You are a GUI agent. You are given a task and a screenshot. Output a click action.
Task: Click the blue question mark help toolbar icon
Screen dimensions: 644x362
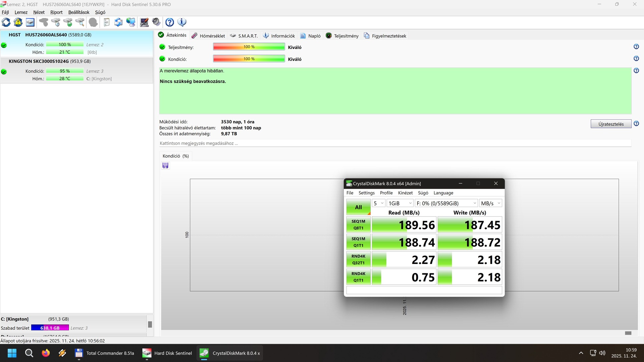pyautogui.click(x=169, y=22)
